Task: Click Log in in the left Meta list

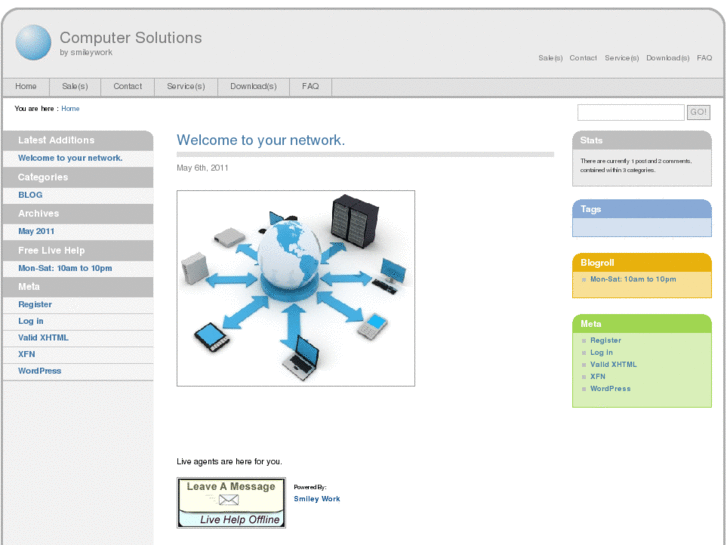Action: pos(31,321)
